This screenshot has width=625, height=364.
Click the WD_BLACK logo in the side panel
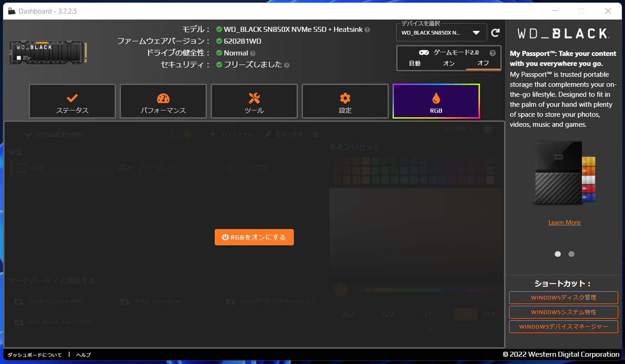pyautogui.click(x=564, y=33)
